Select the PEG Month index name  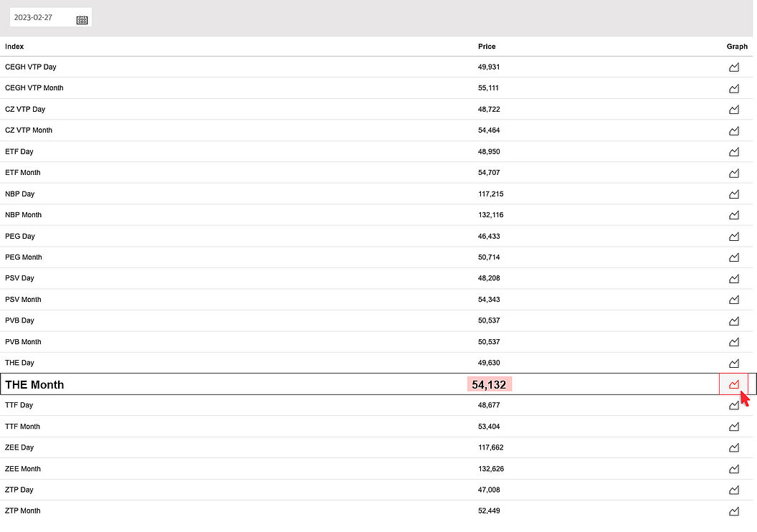[24, 257]
